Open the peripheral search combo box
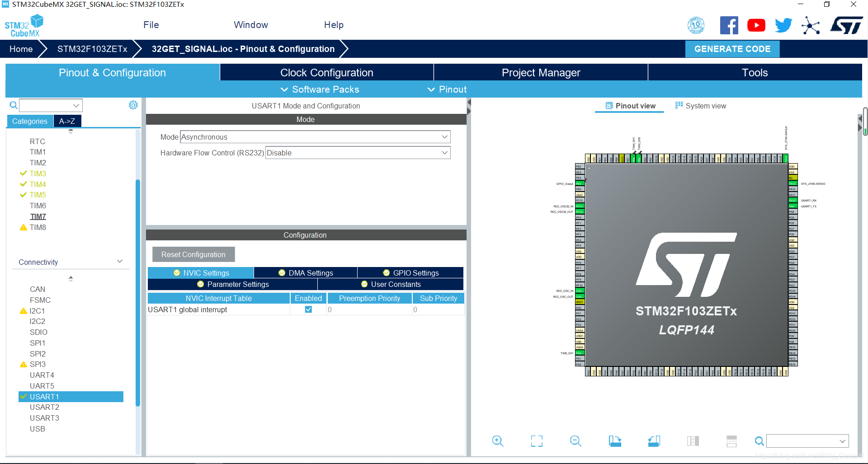The width and height of the screenshot is (868, 464). [51, 105]
